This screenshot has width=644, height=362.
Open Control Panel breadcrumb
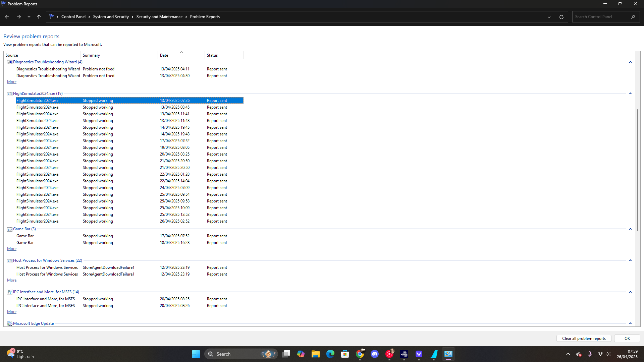point(73,17)
